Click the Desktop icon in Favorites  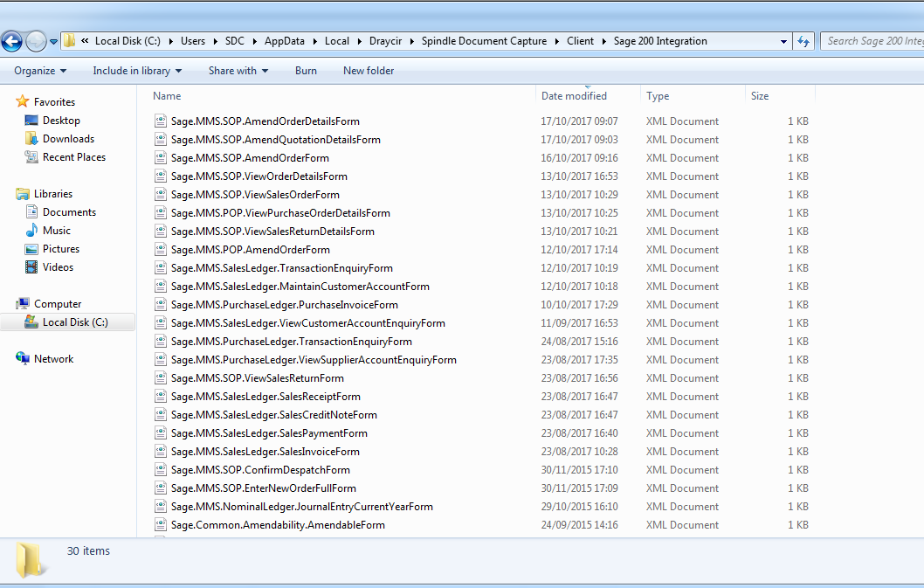point(31,121)
